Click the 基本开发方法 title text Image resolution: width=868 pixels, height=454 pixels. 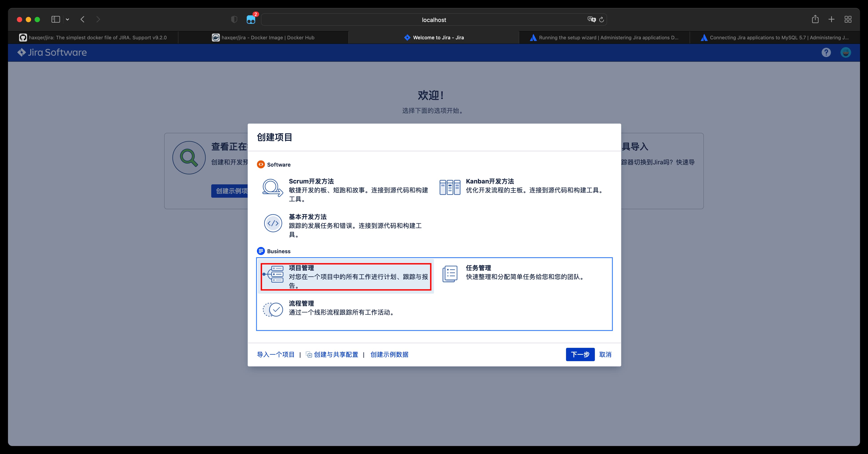click(308, 217)
